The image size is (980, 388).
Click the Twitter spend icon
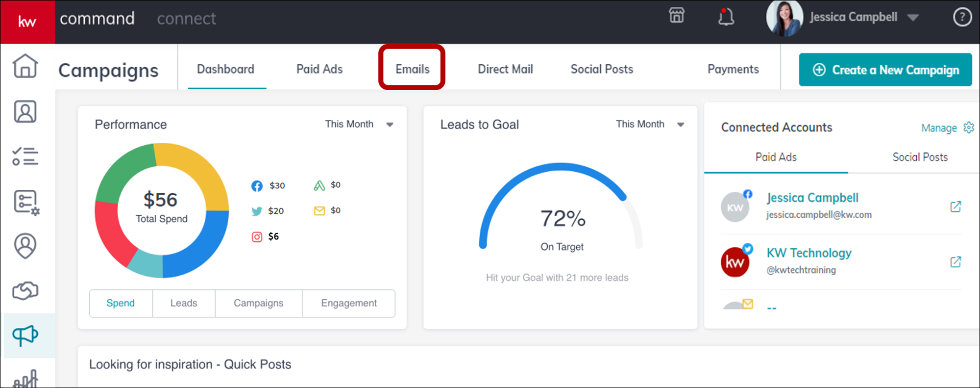[257, 211]
